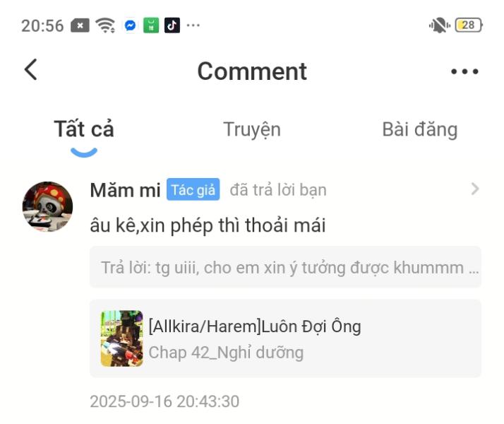Open the quoted reply 'tg uiii' box
This screenshot has height=424, width=504.
click(x=285, y=267)
